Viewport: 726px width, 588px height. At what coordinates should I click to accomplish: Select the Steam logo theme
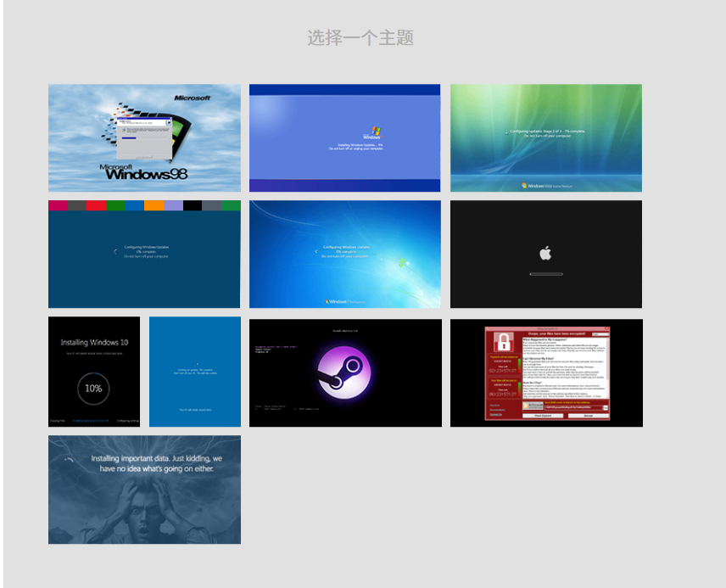345,372
